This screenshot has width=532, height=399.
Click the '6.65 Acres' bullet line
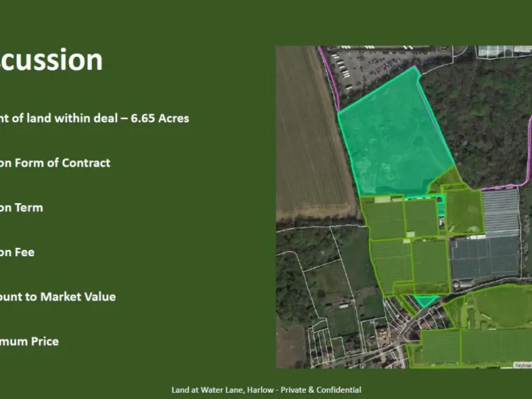(94, 118)
